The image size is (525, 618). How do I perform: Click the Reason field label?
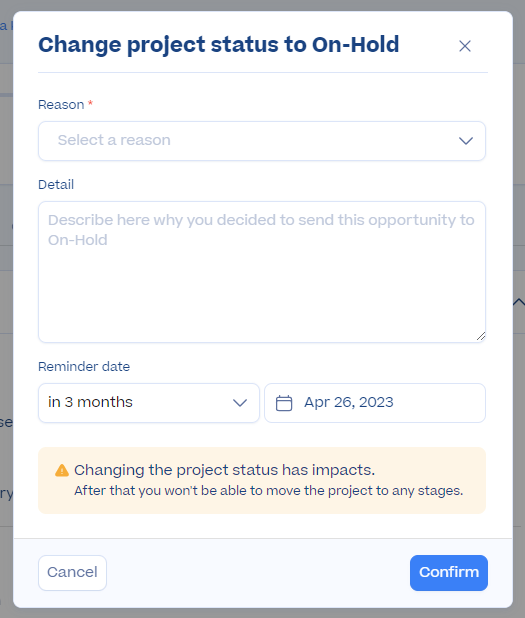point(61,105)
